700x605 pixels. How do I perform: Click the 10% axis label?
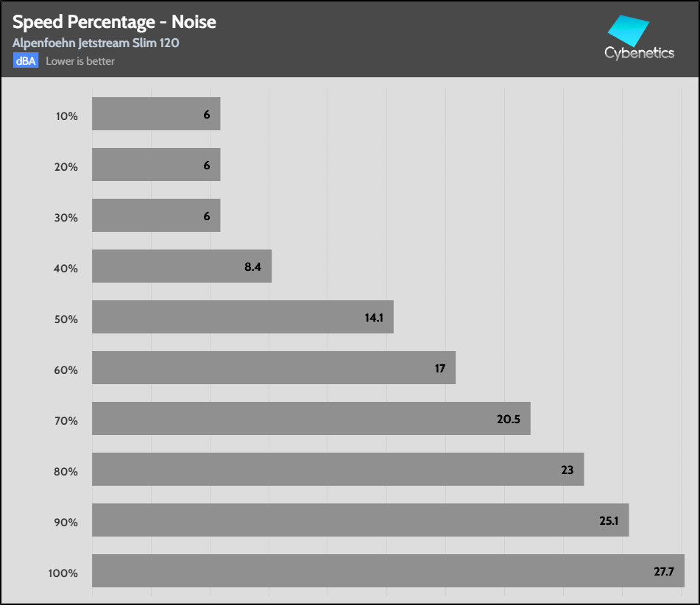click(x=66, y=116)
